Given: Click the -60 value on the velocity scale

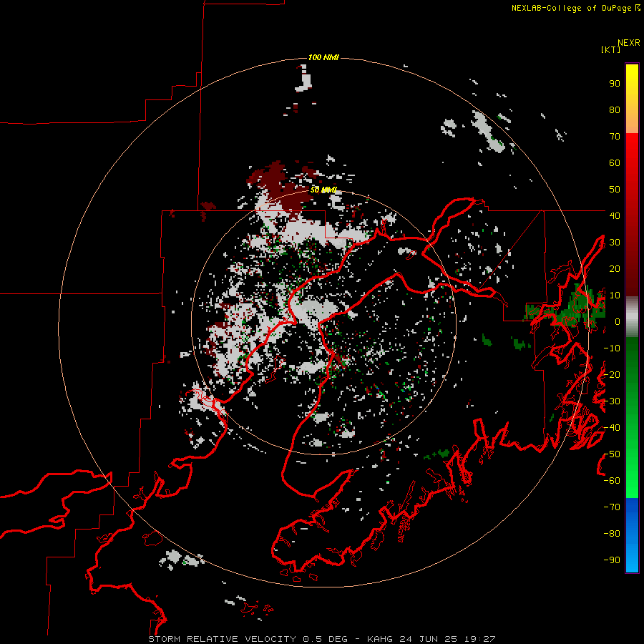Looking at the screenshot, I should pyautogui.click(x=612, y=481).
